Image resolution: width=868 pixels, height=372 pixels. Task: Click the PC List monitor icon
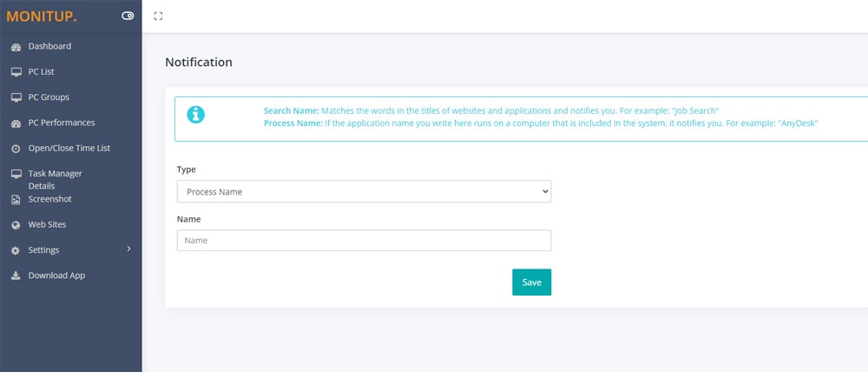(16, 72)
